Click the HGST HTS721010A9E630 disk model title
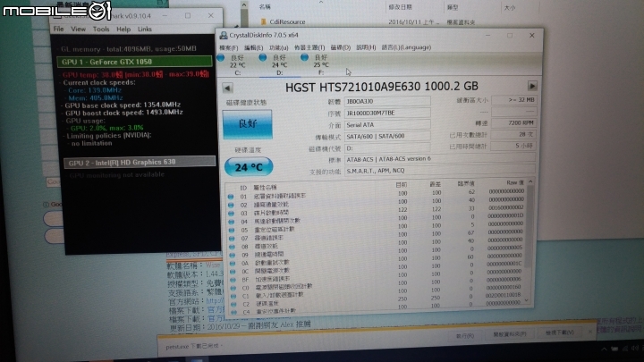 382,87
